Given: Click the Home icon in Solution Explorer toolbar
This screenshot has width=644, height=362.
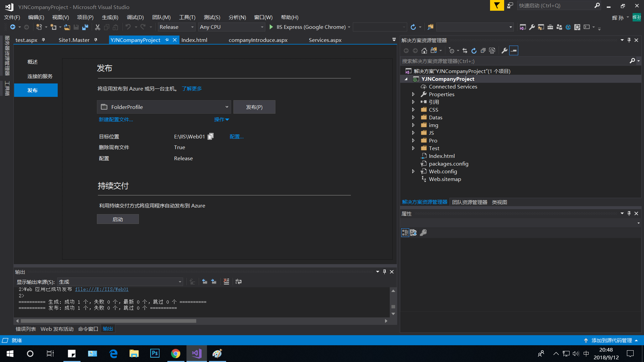Looking at the screenshot, I should click(x=424, y=51).
